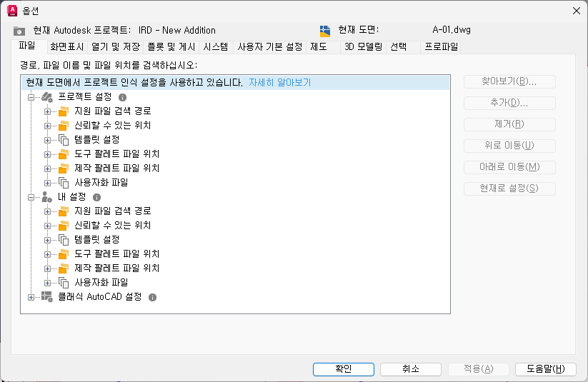Click folder icon of 제작 팔레트 파일 위치 under 프로젝트 설정
Viewport: 588px width, 382px height.
point(64,169)
